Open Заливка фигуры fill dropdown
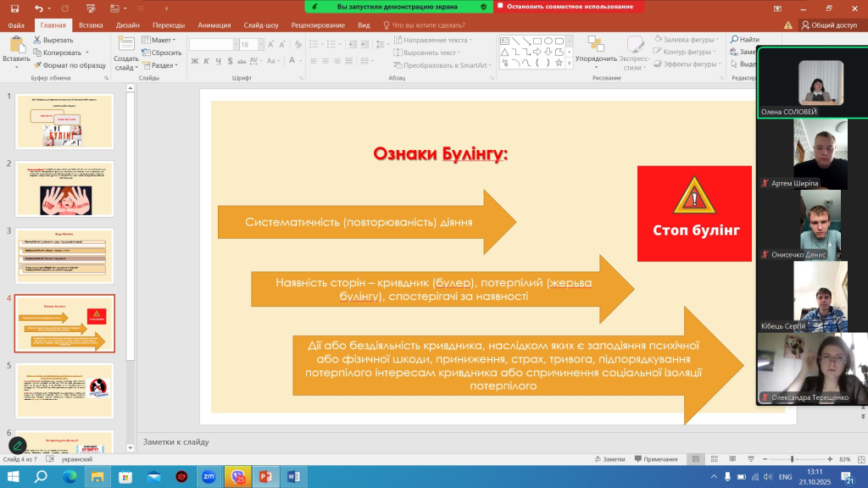The height and width of the screenshot is (488, 868). (x=687, y=39)
